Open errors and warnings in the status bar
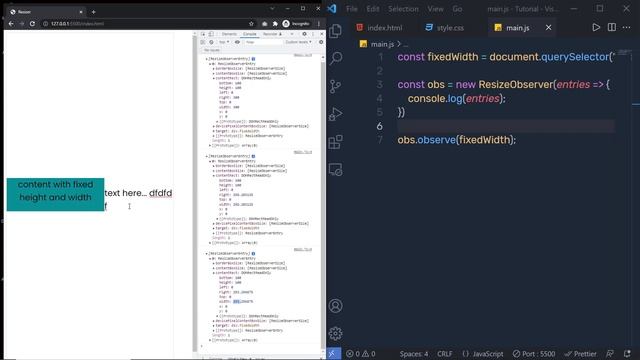The width and height of the screenshot is (640, 360). click(360, 354)
